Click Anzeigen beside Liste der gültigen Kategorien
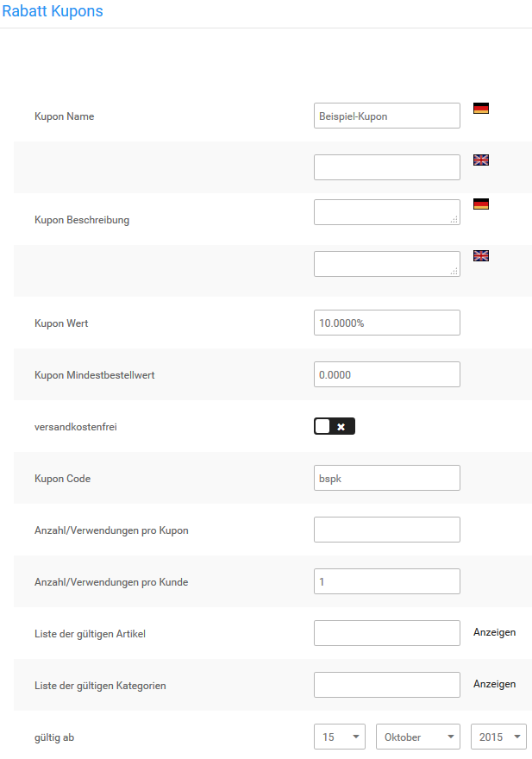This screenshot has width=532, height=759. [x=494, y=684]
